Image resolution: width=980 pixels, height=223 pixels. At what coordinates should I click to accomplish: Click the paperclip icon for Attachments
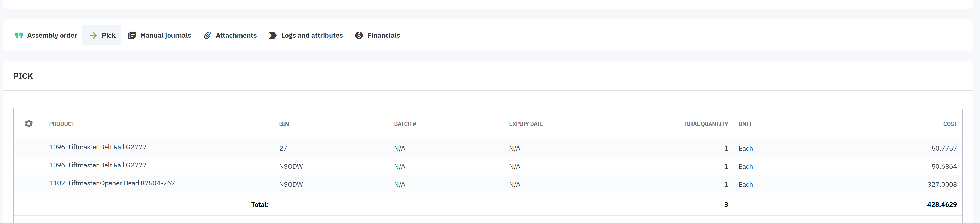click(207, 35)
